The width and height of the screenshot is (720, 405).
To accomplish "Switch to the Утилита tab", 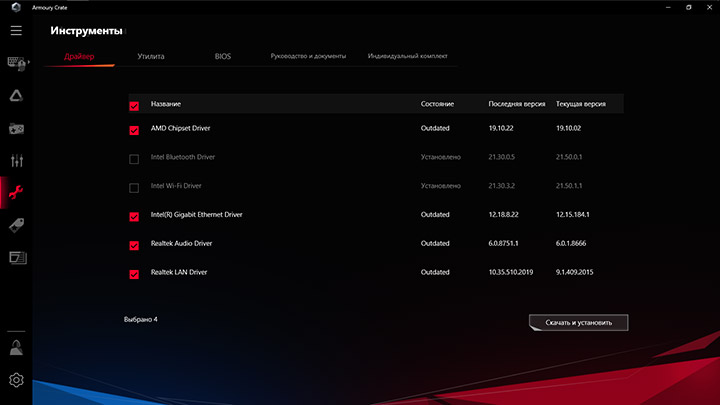I will pos(151,56).
